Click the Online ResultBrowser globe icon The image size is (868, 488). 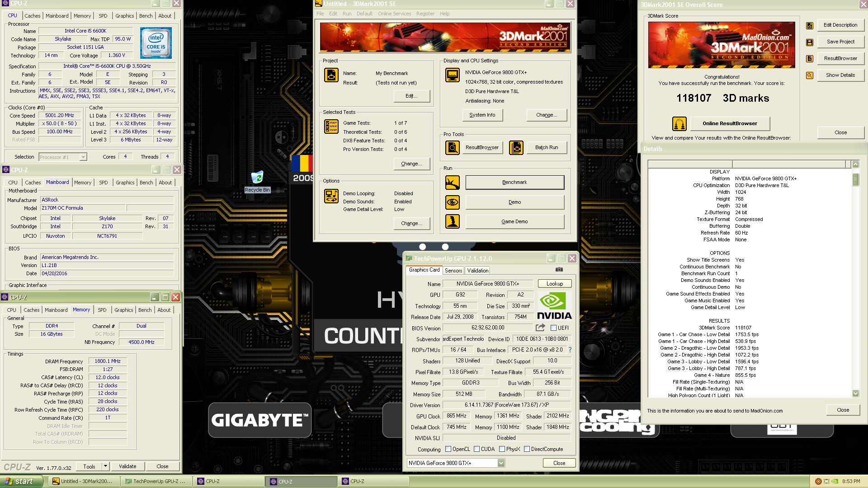pyautogui.click(x=679, y=123)
